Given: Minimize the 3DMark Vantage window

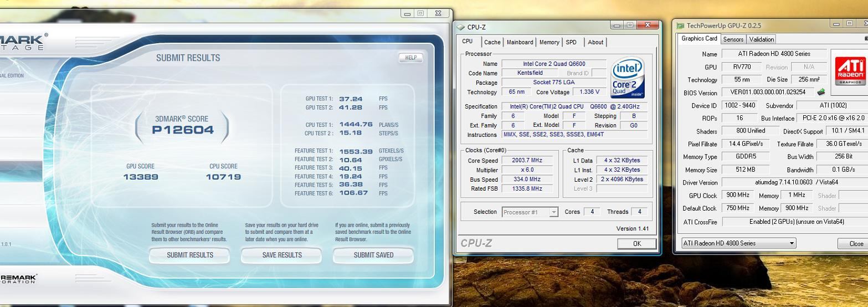Looking at the screenshot, I should tap(407, 13).
